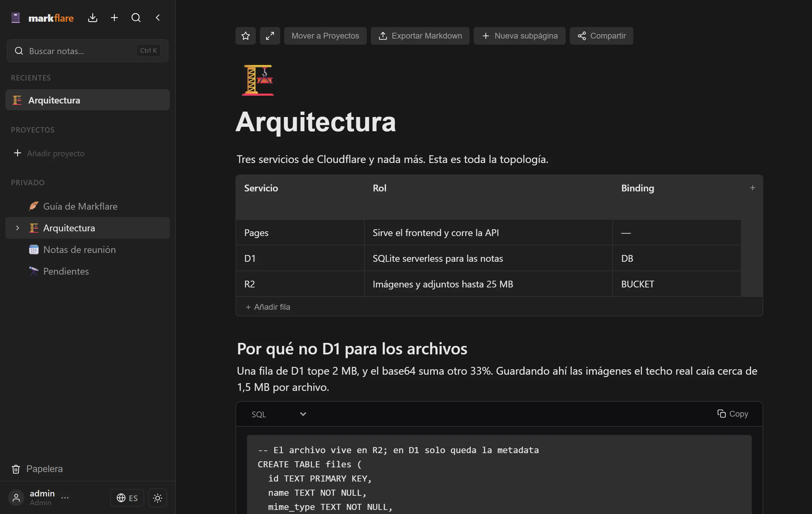Image resolution: width=812 pixels, height=514 pixels.
Task: Open the SQL code language dropdown
Action: [279, 414]
